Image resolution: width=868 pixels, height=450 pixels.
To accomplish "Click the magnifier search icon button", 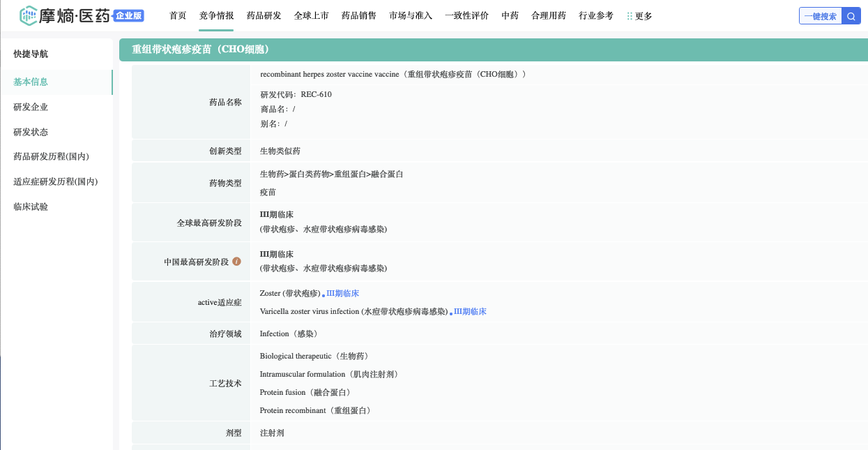I will coord(851,16).
